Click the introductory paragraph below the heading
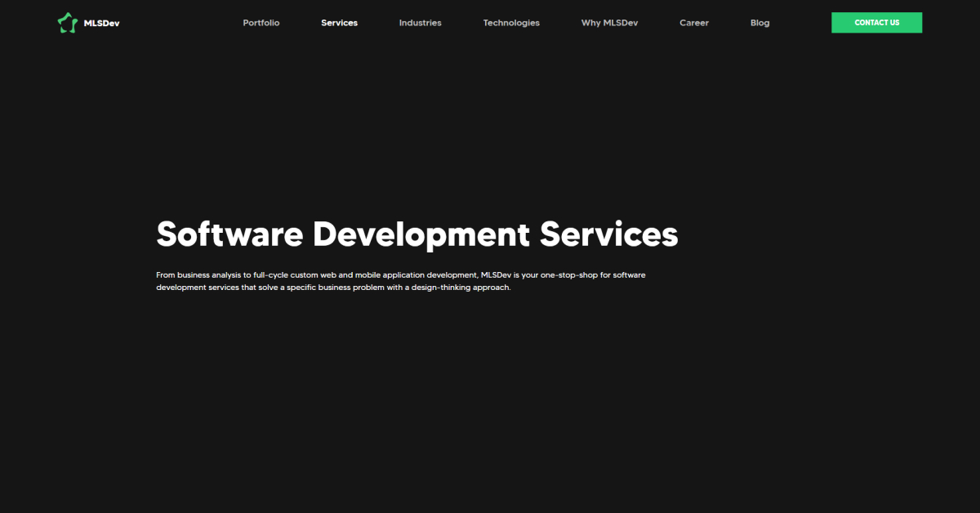980x513 pixels. pyautogui.click(x=400, y=281)
